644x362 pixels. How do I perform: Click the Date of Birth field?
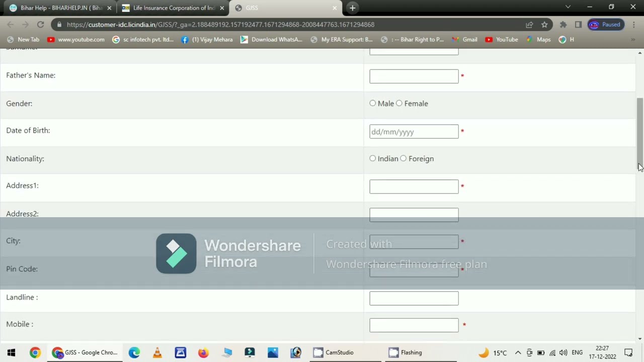coord(414,132)
